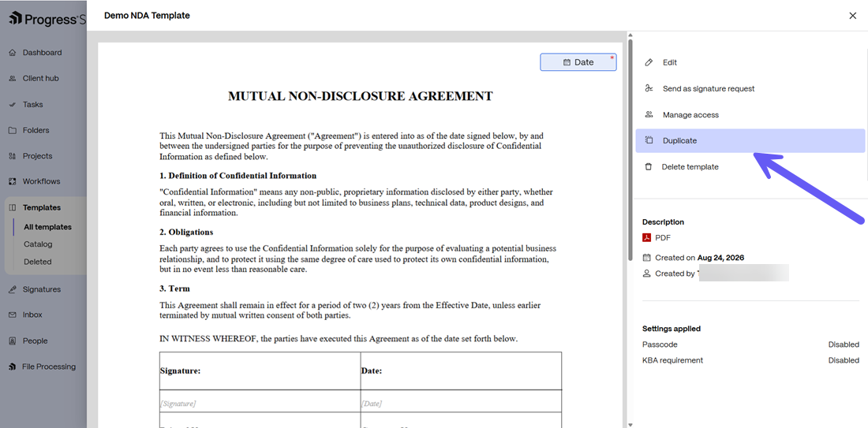Click the Folders icon in sidebar
Image resolution: width=868 pixels, height=428 pixels.
[x=12, y=131]
